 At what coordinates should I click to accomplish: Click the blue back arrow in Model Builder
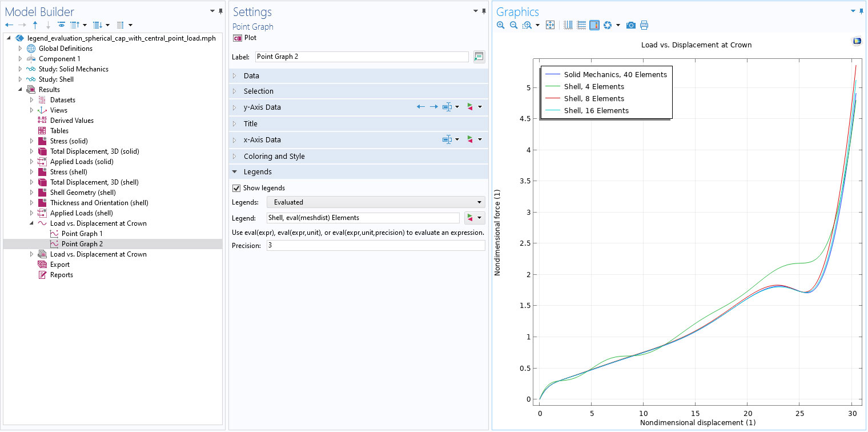click(9, 25)
